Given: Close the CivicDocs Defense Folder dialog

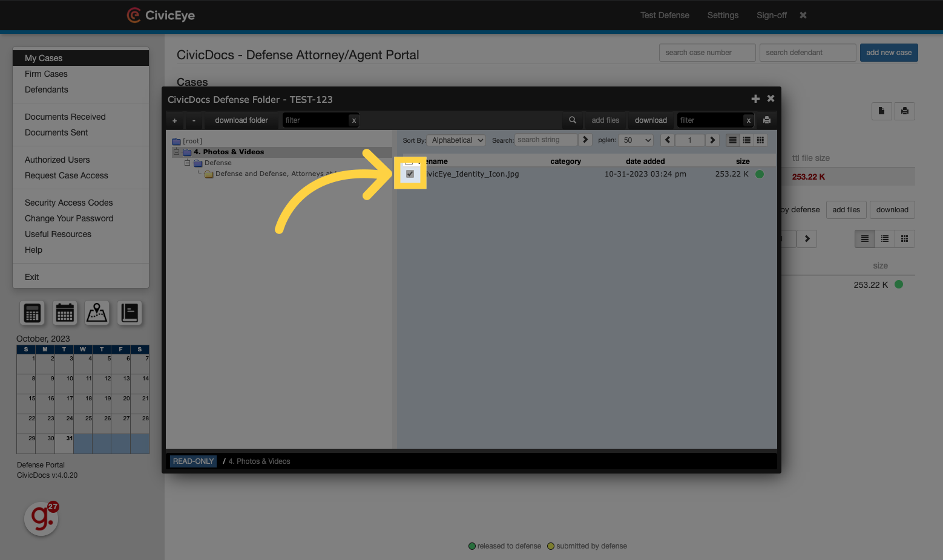Looking at the screenshot, I should click(x=770, y=98).
